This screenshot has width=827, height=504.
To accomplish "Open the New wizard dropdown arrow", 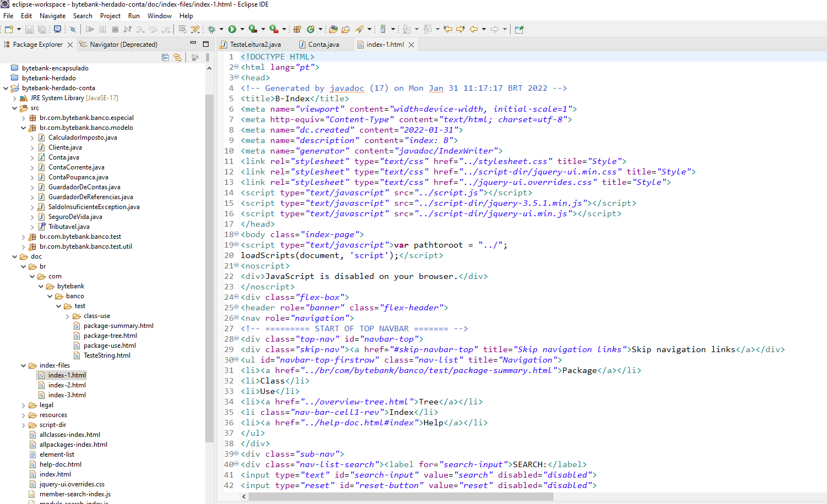I will (19, 29).
